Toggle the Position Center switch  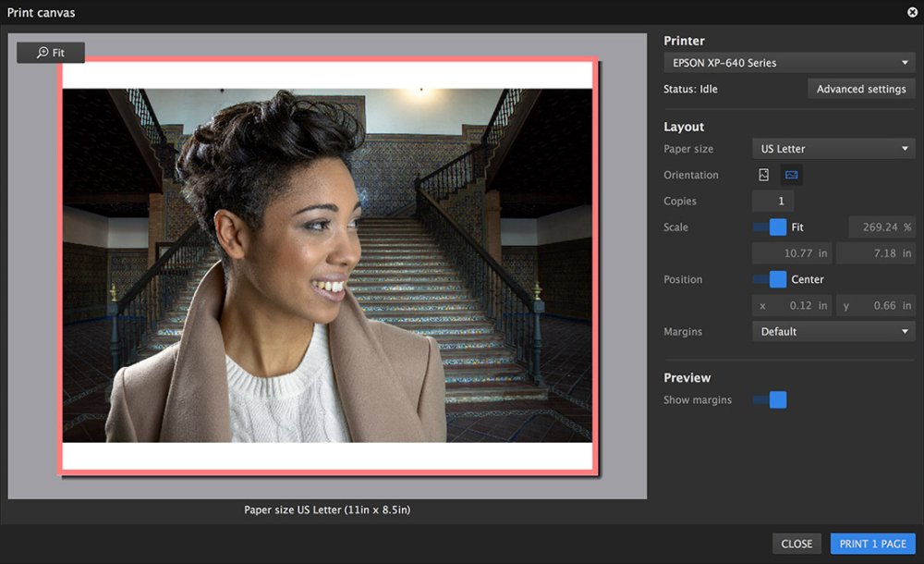pos(770,279)
